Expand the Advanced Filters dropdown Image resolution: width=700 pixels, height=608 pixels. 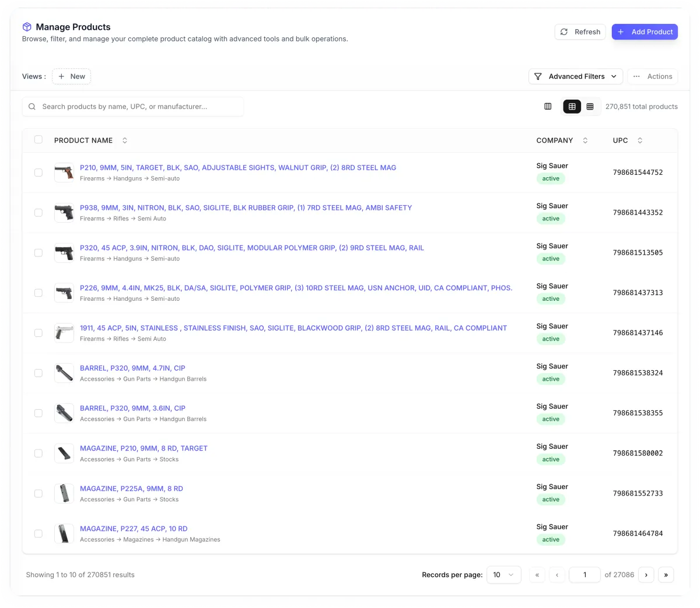pos(575,76)
